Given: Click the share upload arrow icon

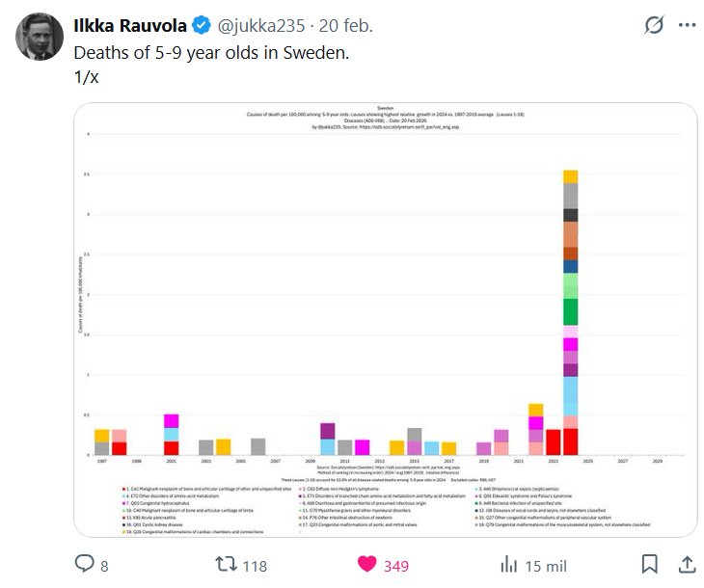Looking at the screenshot, I should click(x=687, y=565).
